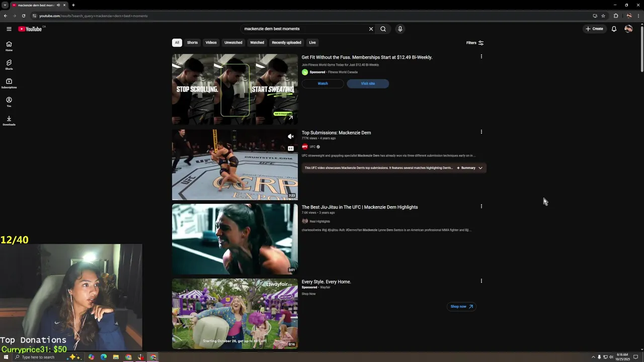Open the Windows Start menu
This screenshot has height=362, width=644.
(6, 357)
